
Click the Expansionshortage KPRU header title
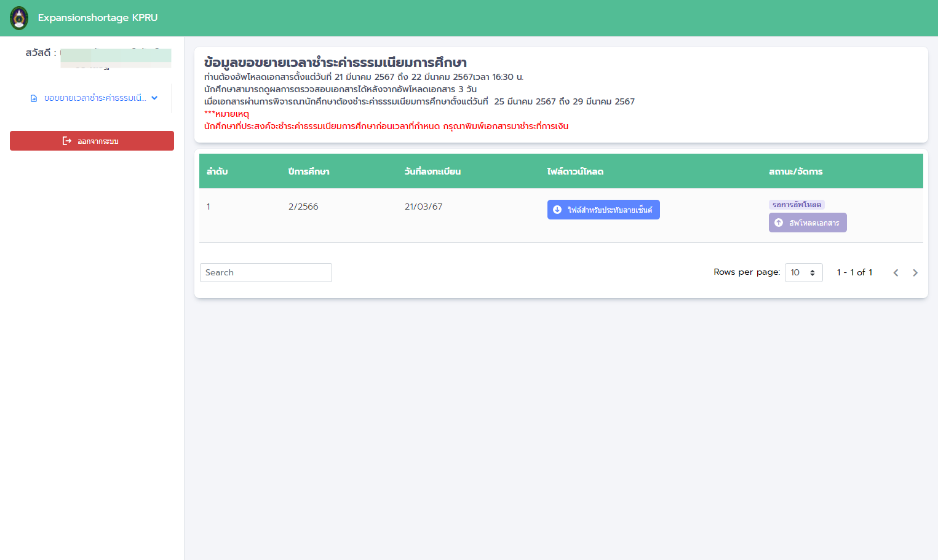pyautogui.click(x=98, y=18)
